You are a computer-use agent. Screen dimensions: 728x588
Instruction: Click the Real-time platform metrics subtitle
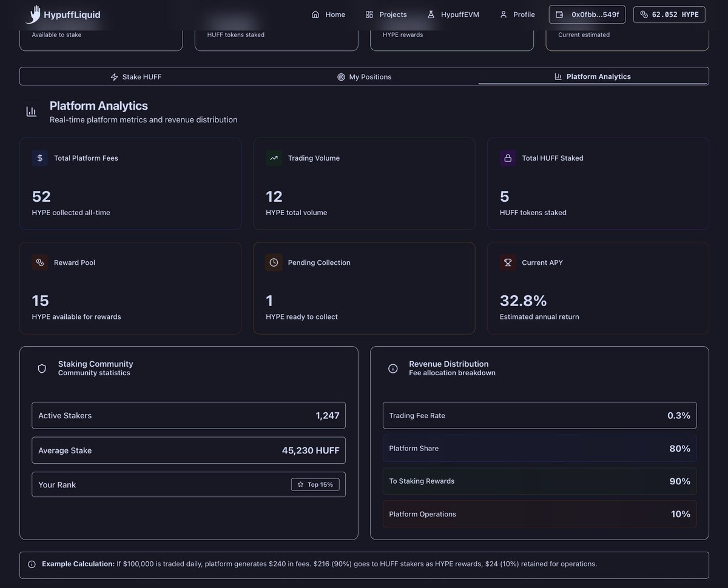(143, 120)
